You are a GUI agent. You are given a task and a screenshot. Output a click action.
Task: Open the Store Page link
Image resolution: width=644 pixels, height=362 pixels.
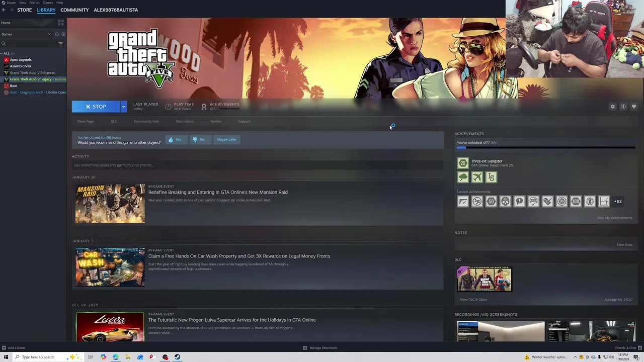[x=86, y=121]
